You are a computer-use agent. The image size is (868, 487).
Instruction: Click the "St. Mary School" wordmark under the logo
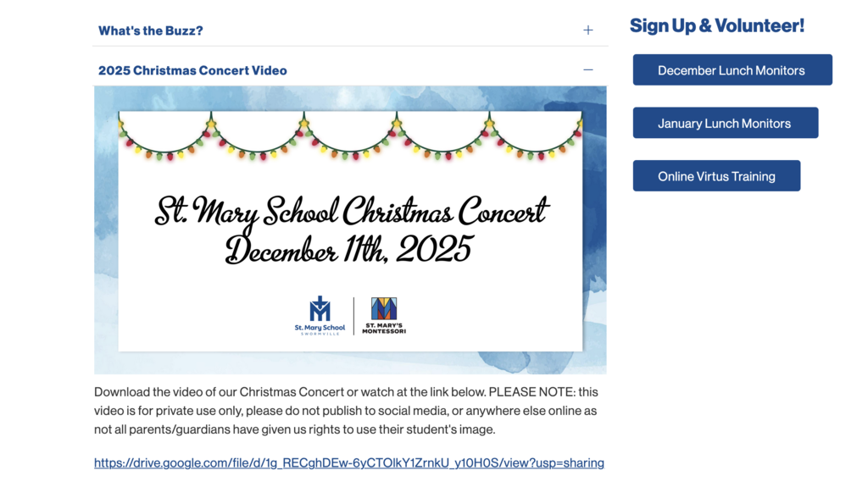click(x=320, y=328)
